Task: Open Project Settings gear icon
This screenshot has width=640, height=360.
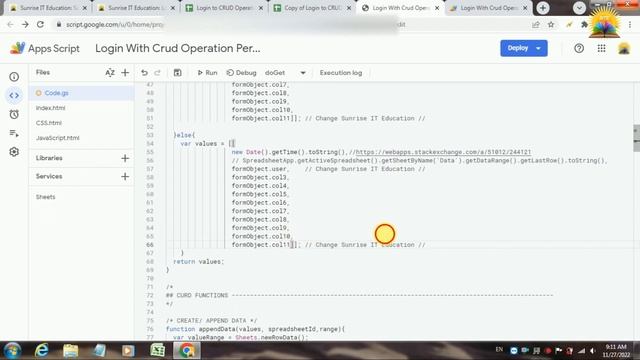Action: coord(14,152)
